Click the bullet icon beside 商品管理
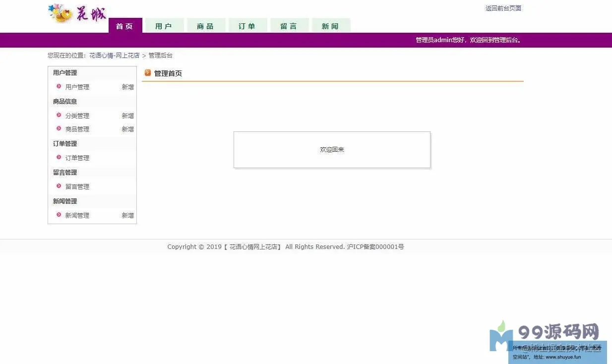612x364 pixels. [59, 128]
